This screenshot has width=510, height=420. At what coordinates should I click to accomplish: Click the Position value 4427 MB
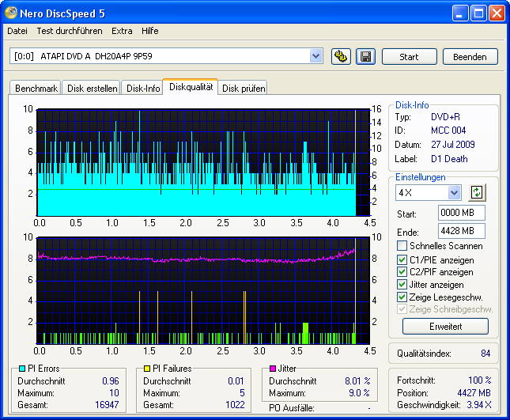(474, 393)
